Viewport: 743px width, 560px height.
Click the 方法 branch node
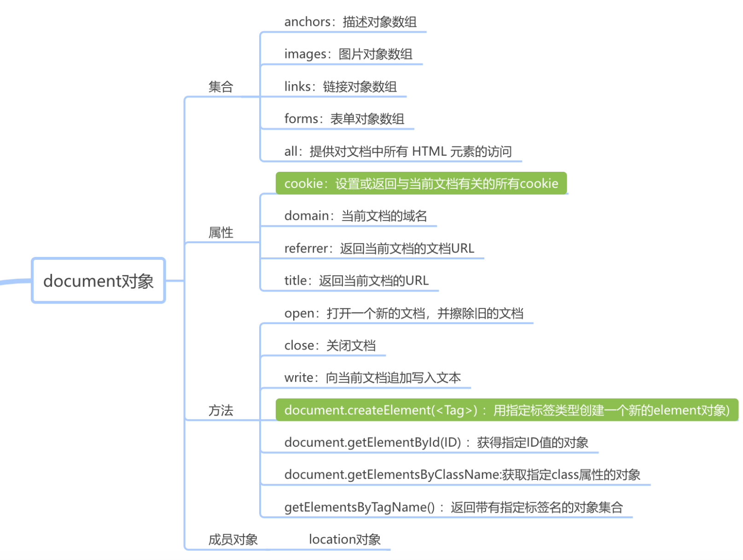coord(221,410)
